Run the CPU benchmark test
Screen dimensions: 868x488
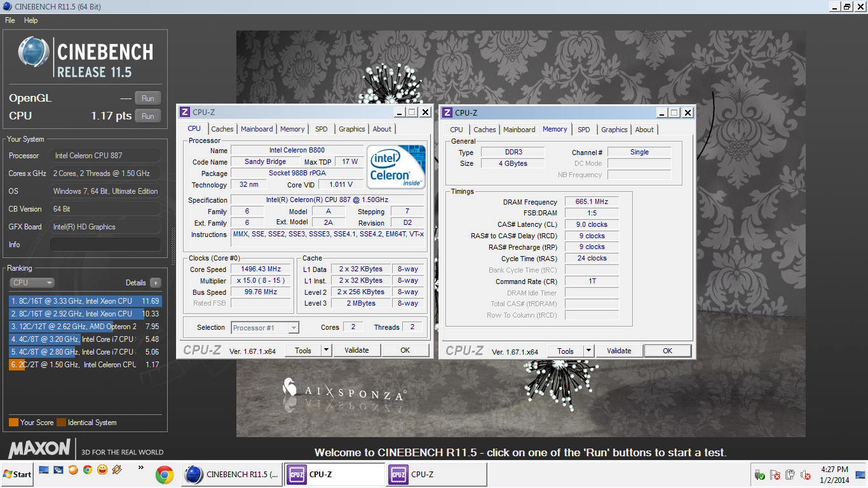point(148,116)
